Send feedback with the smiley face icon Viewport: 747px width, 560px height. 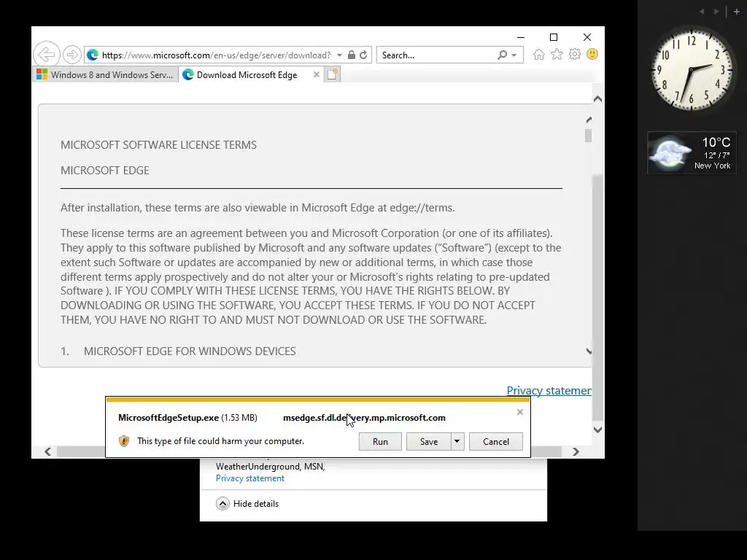click(592, 54)
